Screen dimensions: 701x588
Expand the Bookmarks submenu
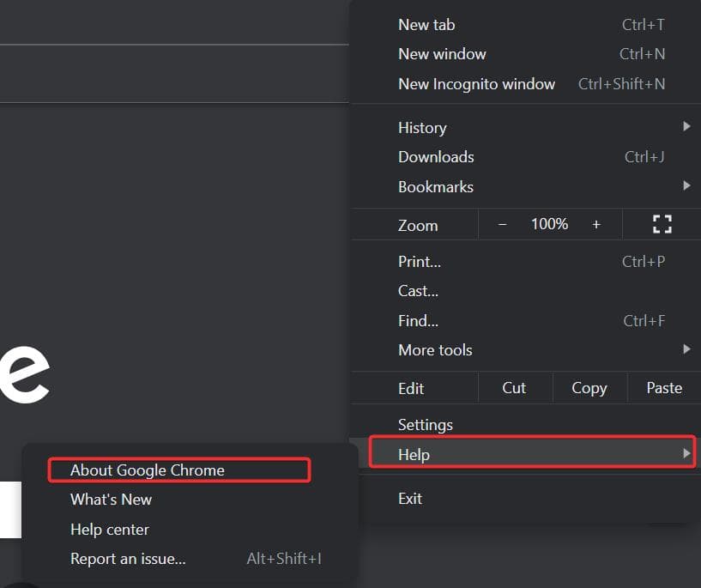pyautogui.click(x=525, y=186)
